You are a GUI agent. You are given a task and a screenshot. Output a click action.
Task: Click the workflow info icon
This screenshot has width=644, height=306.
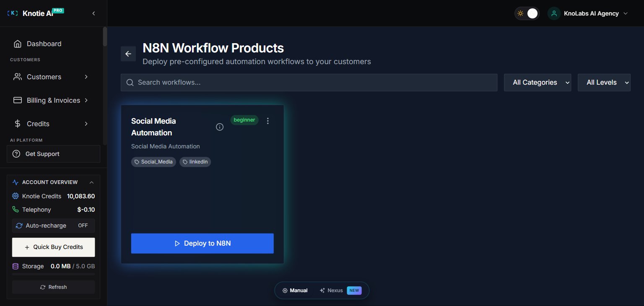[220, 127]
